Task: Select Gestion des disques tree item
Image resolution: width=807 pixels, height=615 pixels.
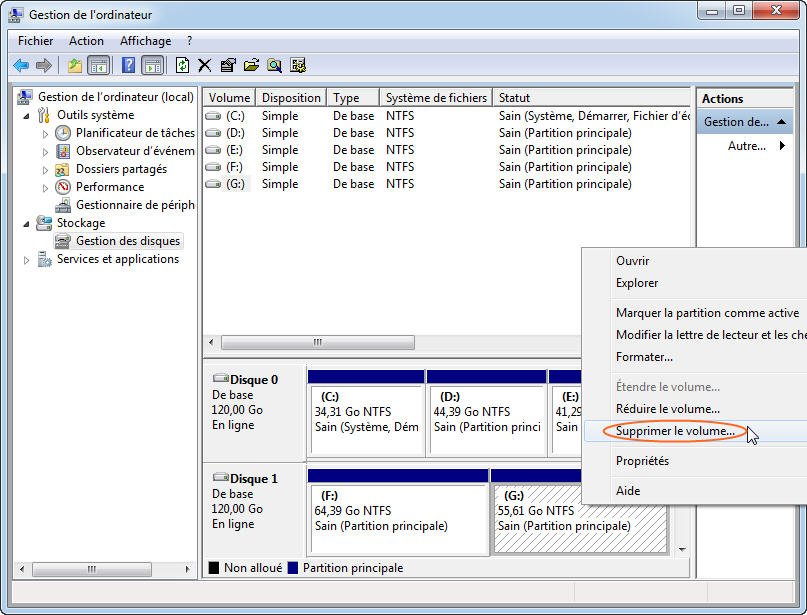Action: (x=119, y=241)
